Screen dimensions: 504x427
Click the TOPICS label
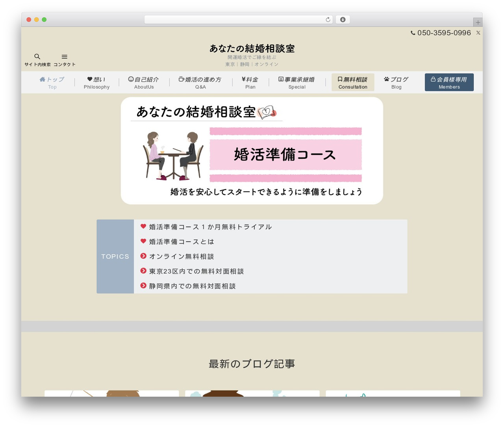[x=115, y=256]
